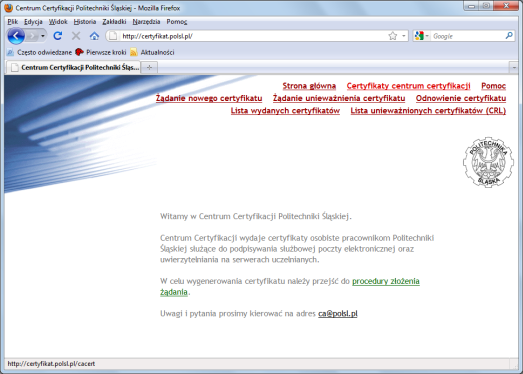
Task: Open the Narzędzia menu
Action: [x=146, y=22]
